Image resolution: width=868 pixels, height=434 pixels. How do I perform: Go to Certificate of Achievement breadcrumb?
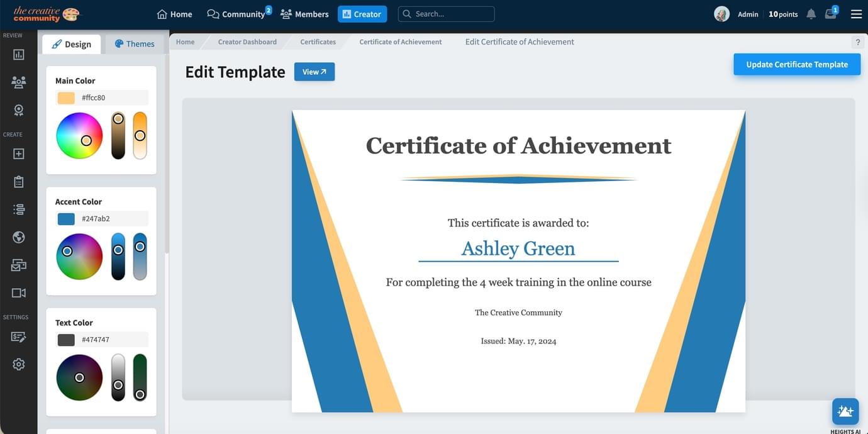pos(401,42)
